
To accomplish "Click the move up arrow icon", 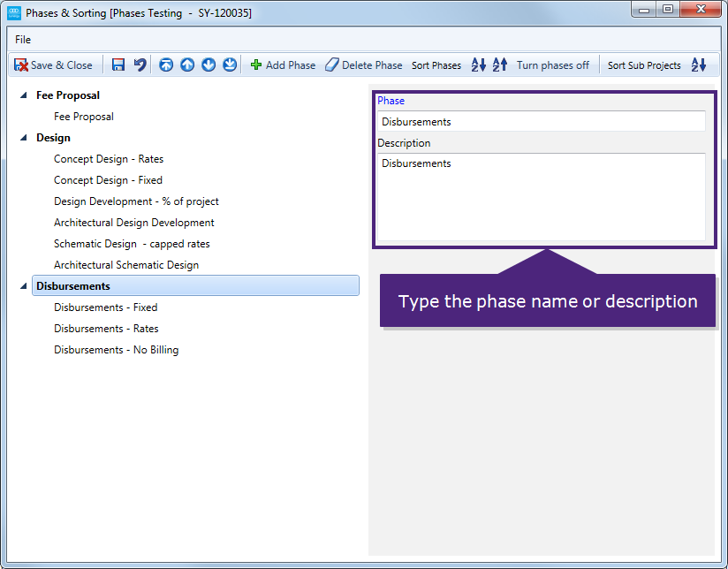I will click(x=187, y=65).
